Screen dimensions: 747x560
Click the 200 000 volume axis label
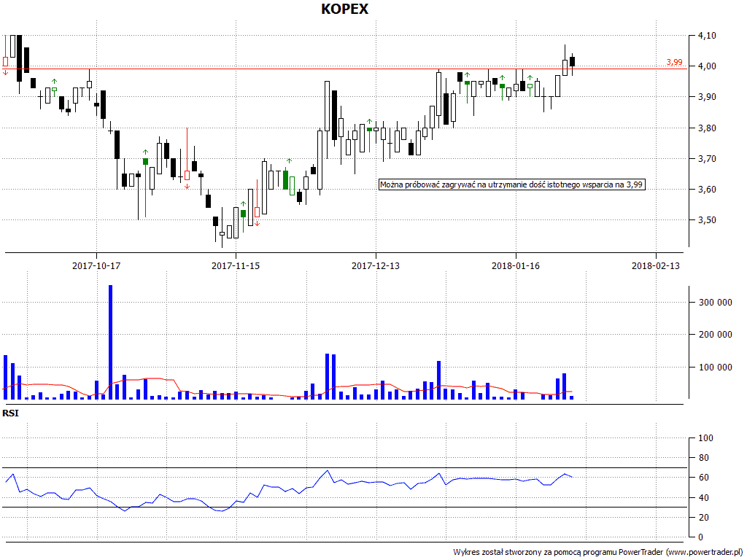(x=715, y=335)
